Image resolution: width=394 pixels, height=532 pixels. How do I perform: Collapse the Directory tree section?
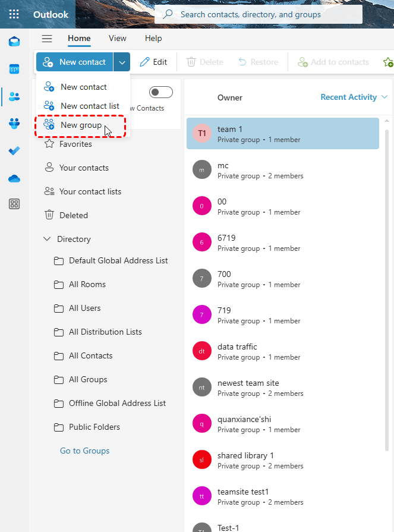pyautogui.click(x=47, y=239)
